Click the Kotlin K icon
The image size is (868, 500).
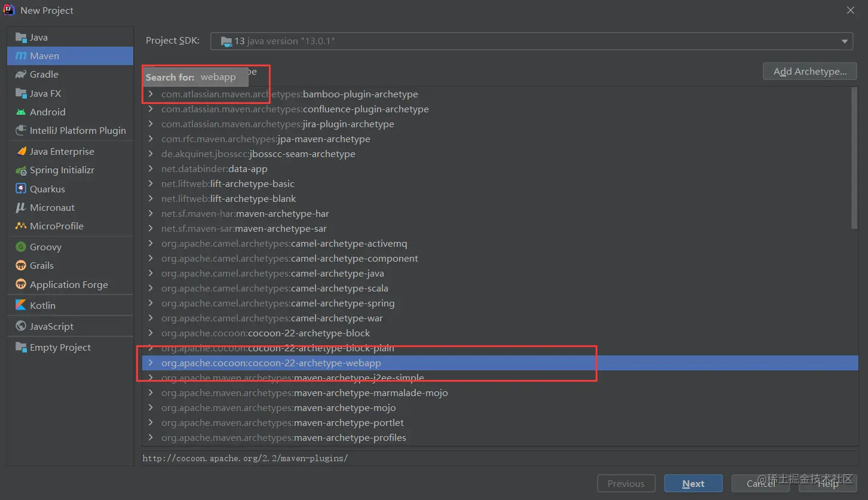(21, 305)
